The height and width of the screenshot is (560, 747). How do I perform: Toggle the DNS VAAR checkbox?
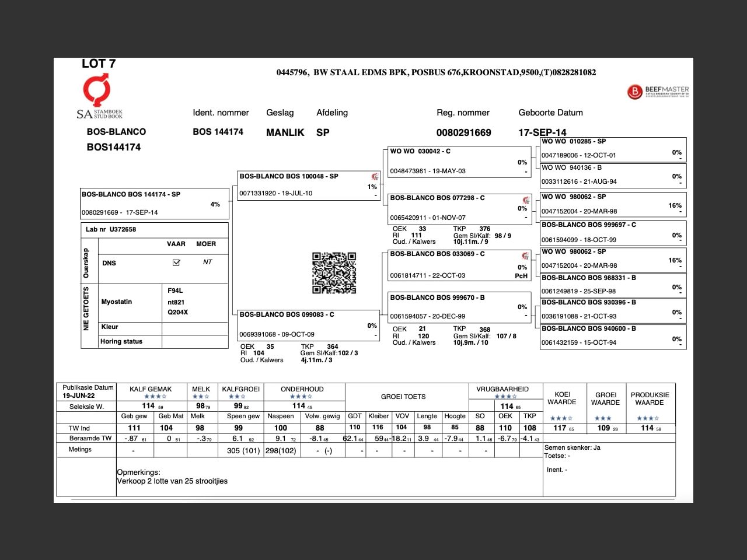(x=176, y=262)
